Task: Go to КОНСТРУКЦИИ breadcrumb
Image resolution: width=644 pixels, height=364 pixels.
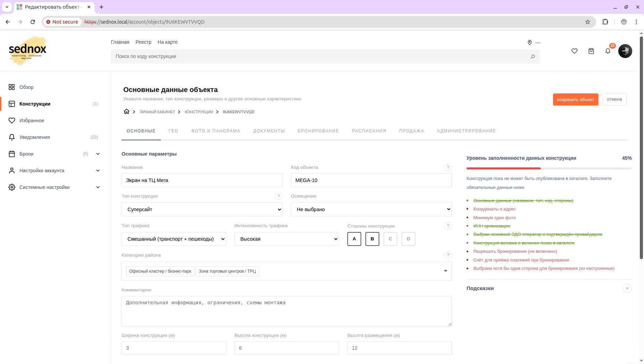Action: click(199, 112)
